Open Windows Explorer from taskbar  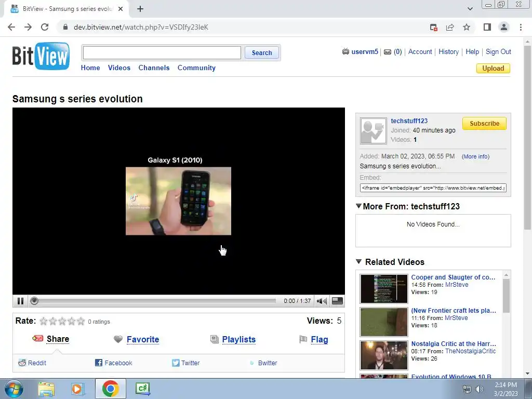tap(46, 389)
